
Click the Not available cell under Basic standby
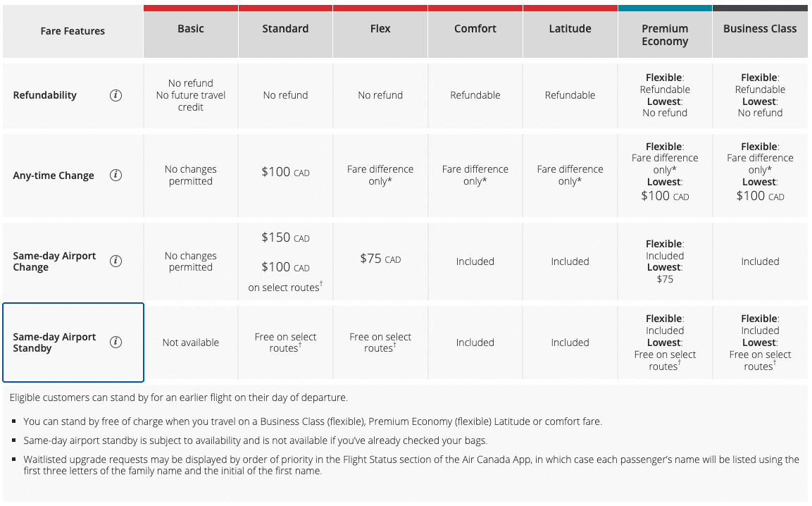190,343
